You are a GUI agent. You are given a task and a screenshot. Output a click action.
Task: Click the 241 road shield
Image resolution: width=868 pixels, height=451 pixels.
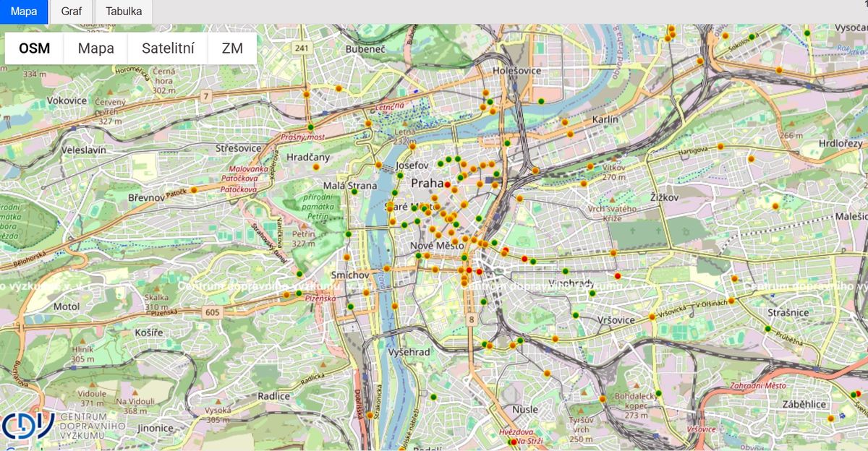tap(302, 48)
